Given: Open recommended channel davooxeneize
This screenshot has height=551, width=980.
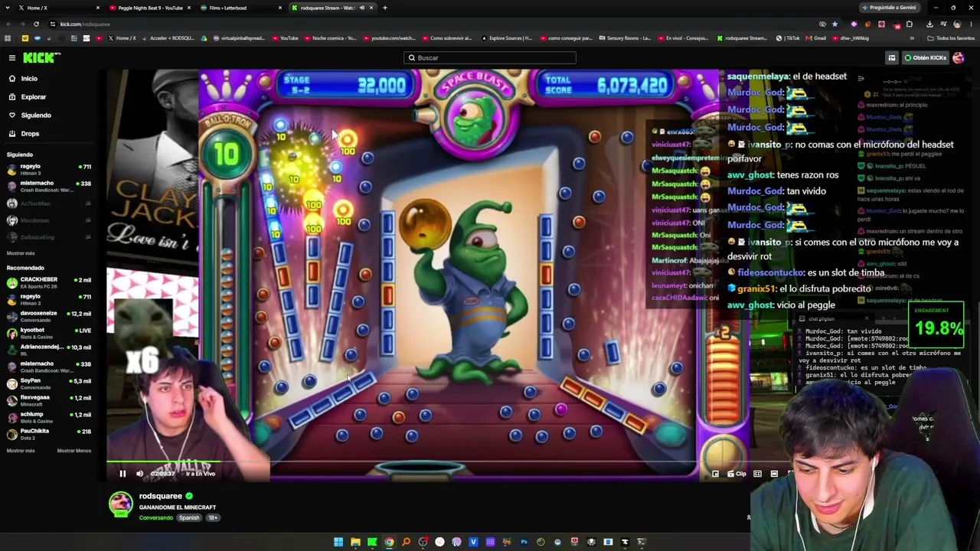Looking at the screenshot, I should pos(49,316).
